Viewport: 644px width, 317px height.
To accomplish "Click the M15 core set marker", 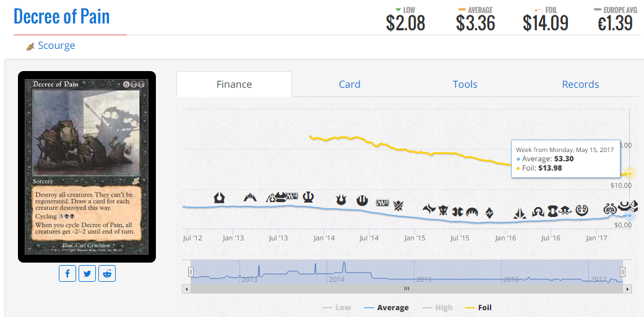I will point(382,203).
